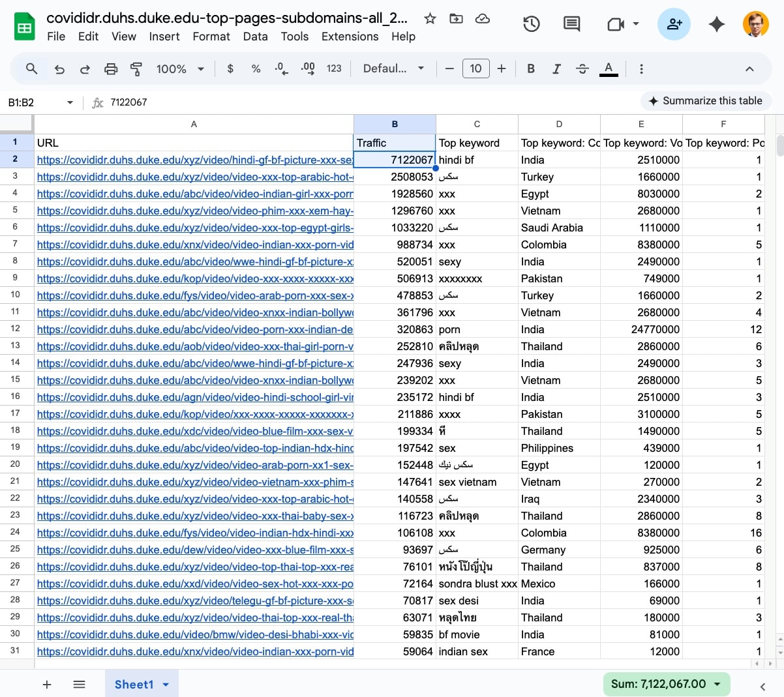Image resolution: width=784 pixels, height=697 pixels.
Task: Open the hindi-gf-bf-picture link in row 2
Action: coord(194,159)
